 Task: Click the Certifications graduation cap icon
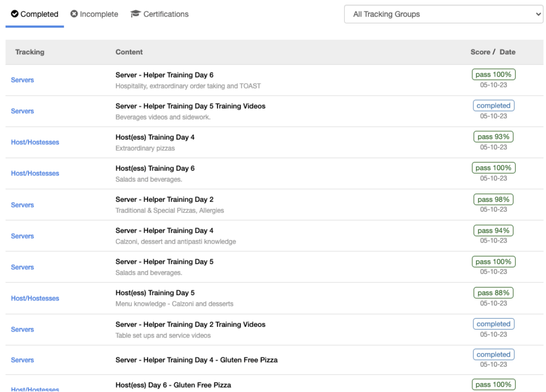pyautogui.click(x=135, y=14)
